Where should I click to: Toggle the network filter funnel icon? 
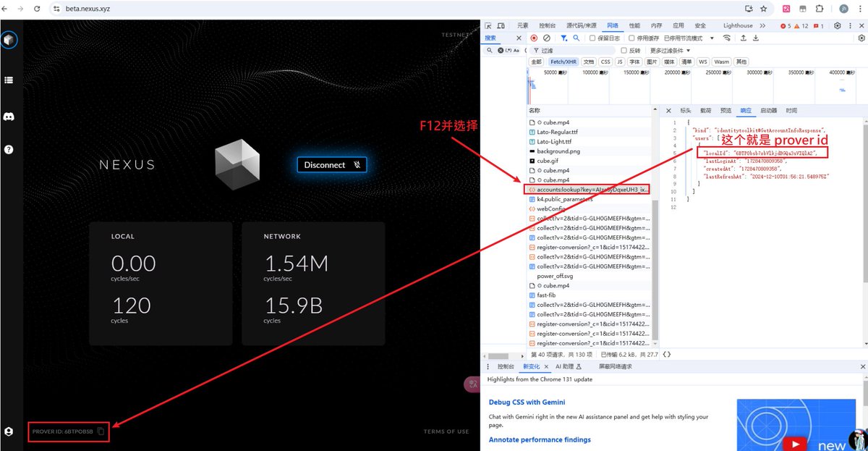[563, 38]
